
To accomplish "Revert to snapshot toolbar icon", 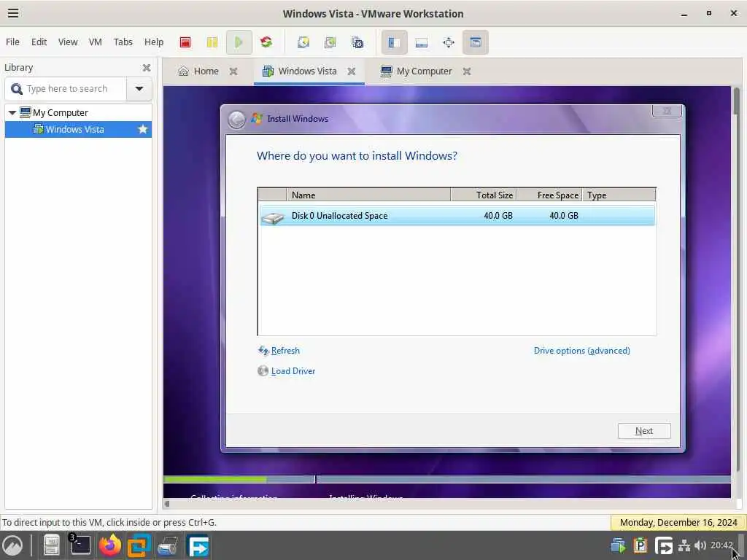I will coord(330,42).
